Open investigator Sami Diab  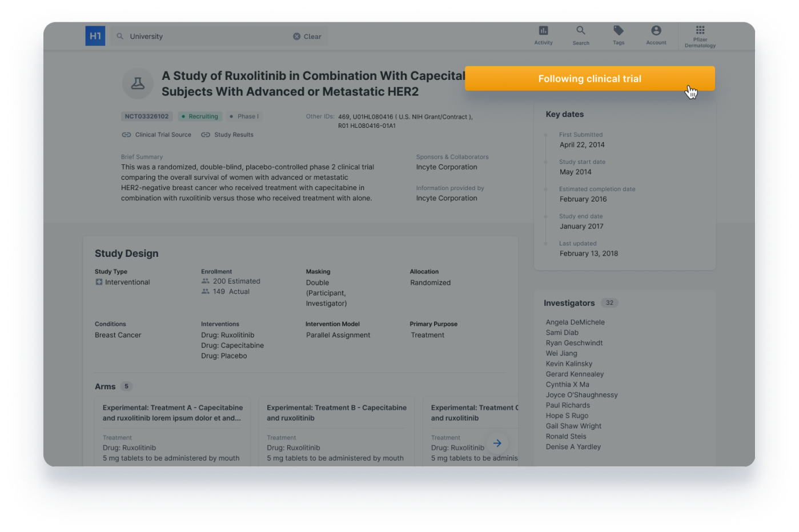coord(562,333)
